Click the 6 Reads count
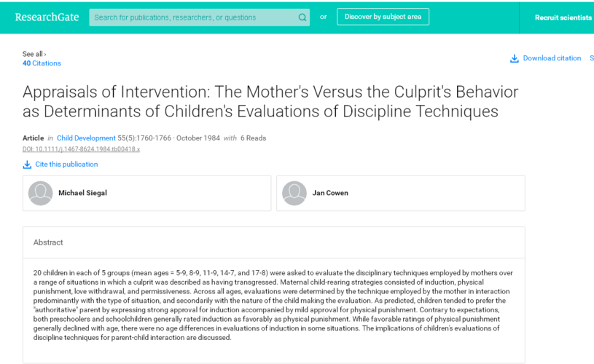The width and height of the screenshot is (594, 364). click(x=253, y=138)
